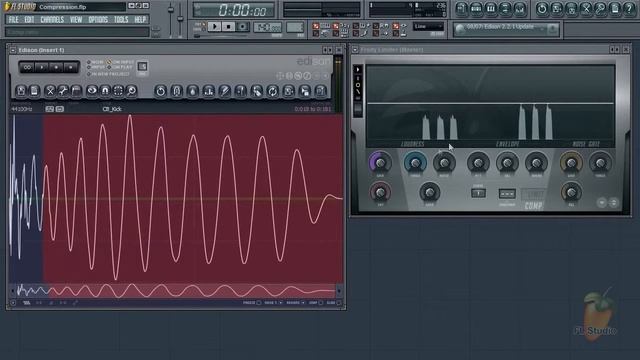Open Edison's File disk icon menu

(21, 91)
